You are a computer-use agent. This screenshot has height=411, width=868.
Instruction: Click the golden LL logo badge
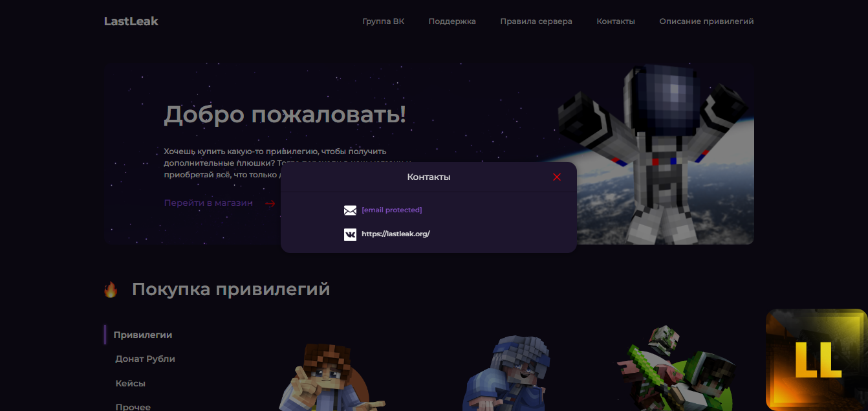click(816, 360)
